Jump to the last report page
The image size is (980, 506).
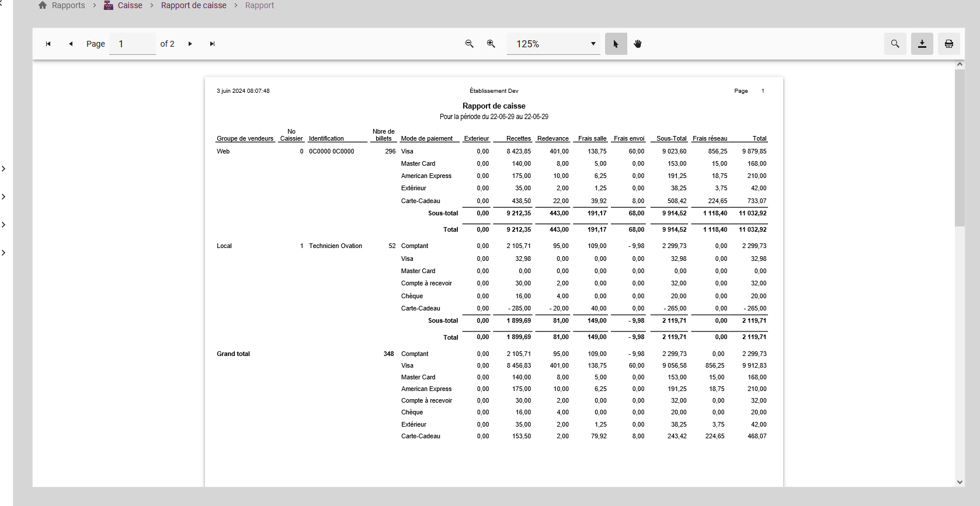(213, 44)
